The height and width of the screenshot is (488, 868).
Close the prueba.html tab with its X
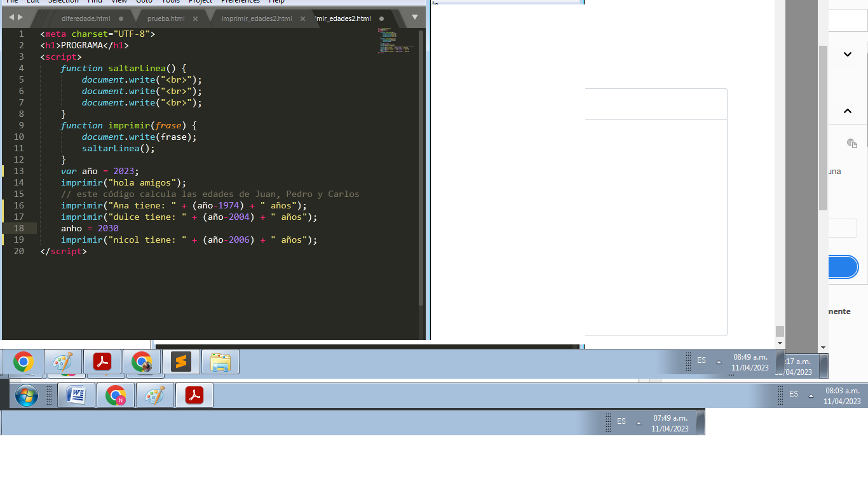195,19
